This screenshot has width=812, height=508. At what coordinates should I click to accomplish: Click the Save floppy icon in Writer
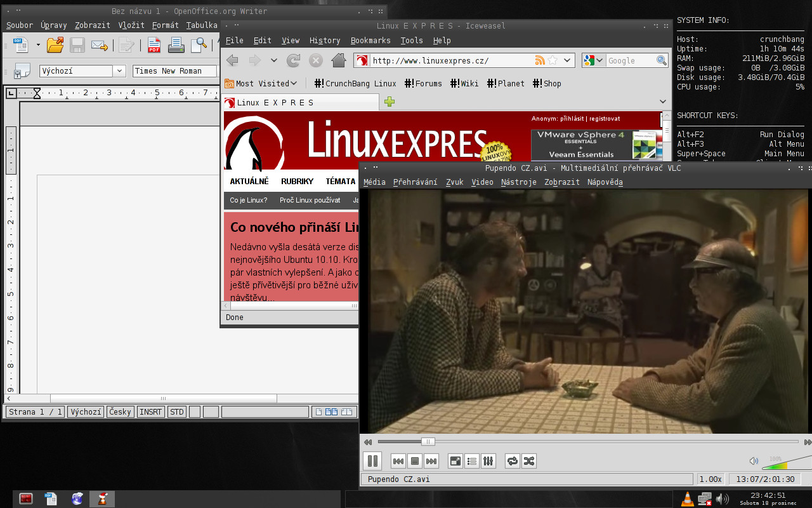77,45
